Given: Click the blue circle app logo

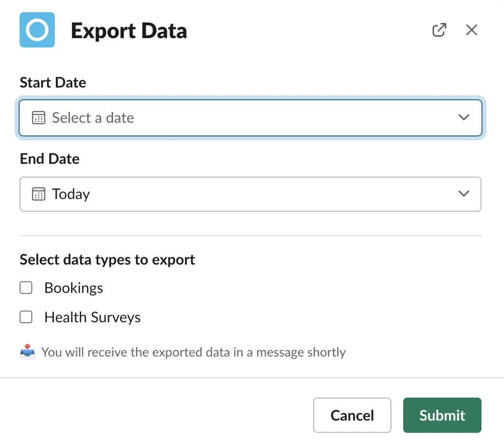Looking at the screenshot, I should 37,30.
